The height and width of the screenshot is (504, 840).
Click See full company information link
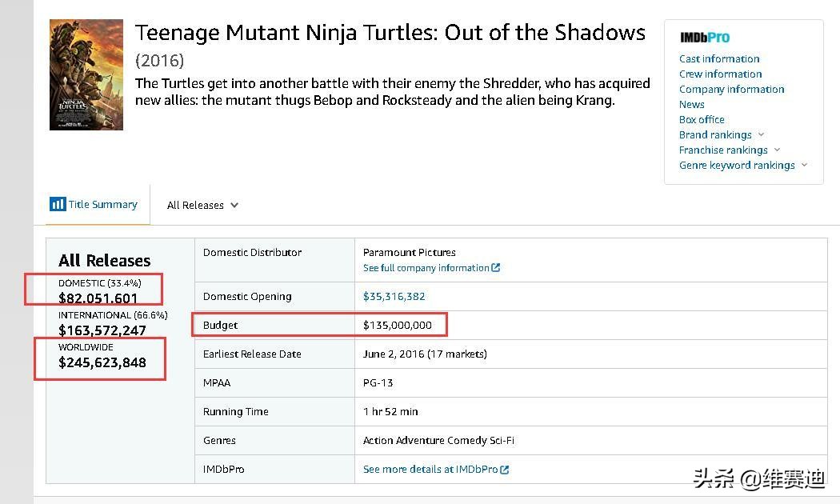[x=426, y=268]
